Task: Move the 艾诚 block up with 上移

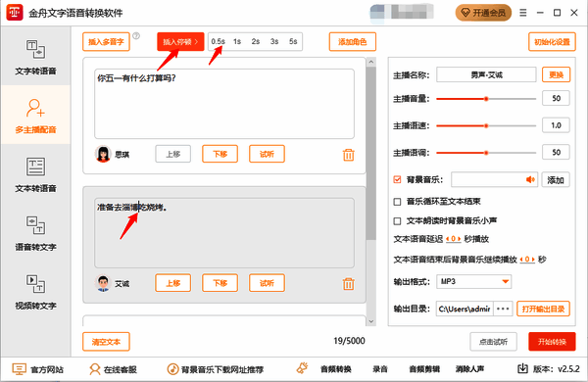Action: tap(173, 283)
